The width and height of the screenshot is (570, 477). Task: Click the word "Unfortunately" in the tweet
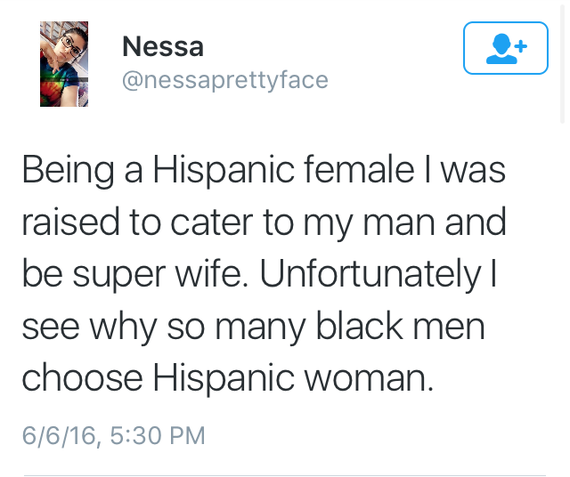[371, 275]
